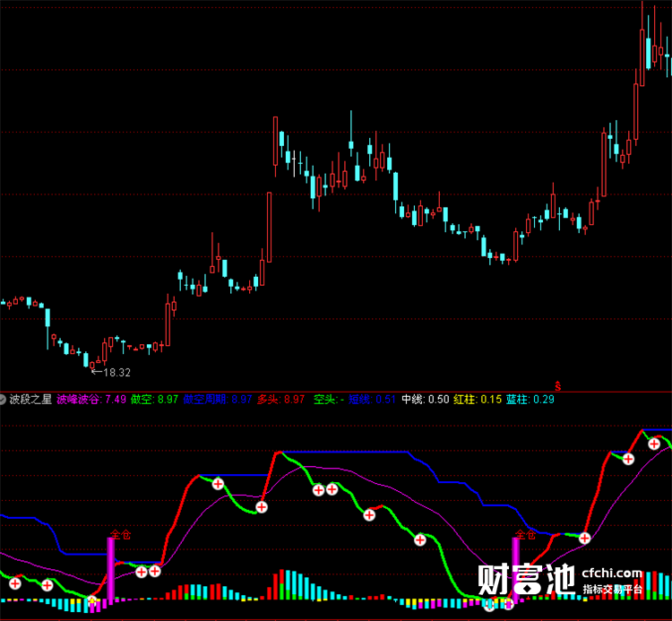The width and height of the screenshot is (672, 621).
Task: Click the cyan 蓝柱 0.29 legend
Action: [530, 400]
